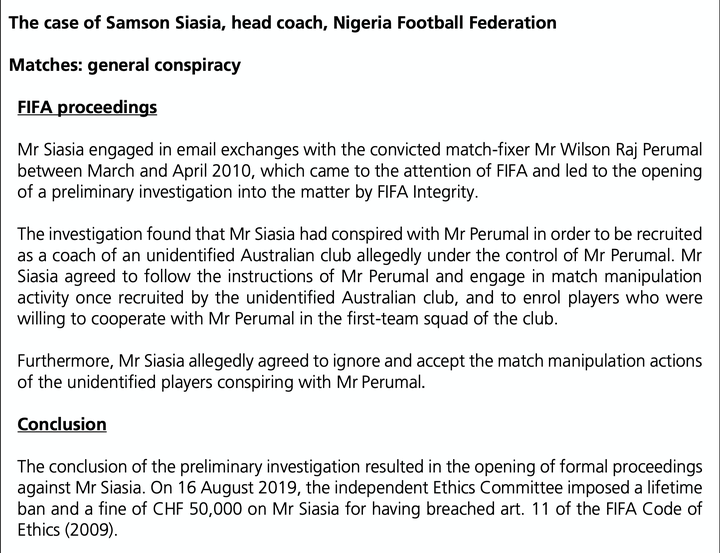
Task: Click the 'Matches: general conspiracy' heading
Action: click(x=124, y=65)
